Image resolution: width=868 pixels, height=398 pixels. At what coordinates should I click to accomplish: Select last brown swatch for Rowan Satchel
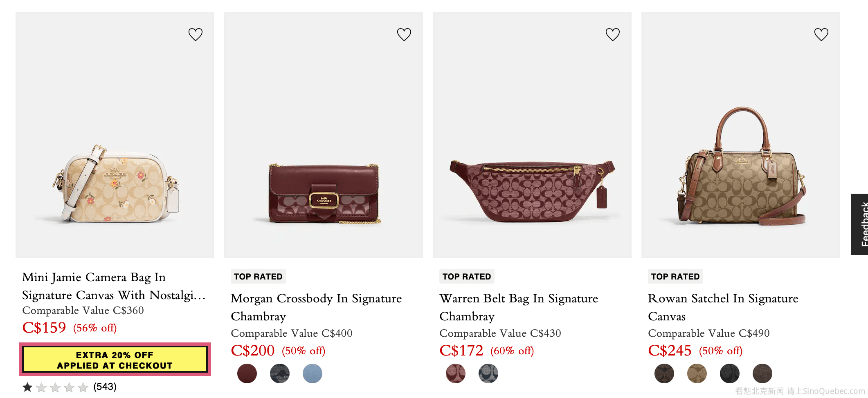coord(762,373)
